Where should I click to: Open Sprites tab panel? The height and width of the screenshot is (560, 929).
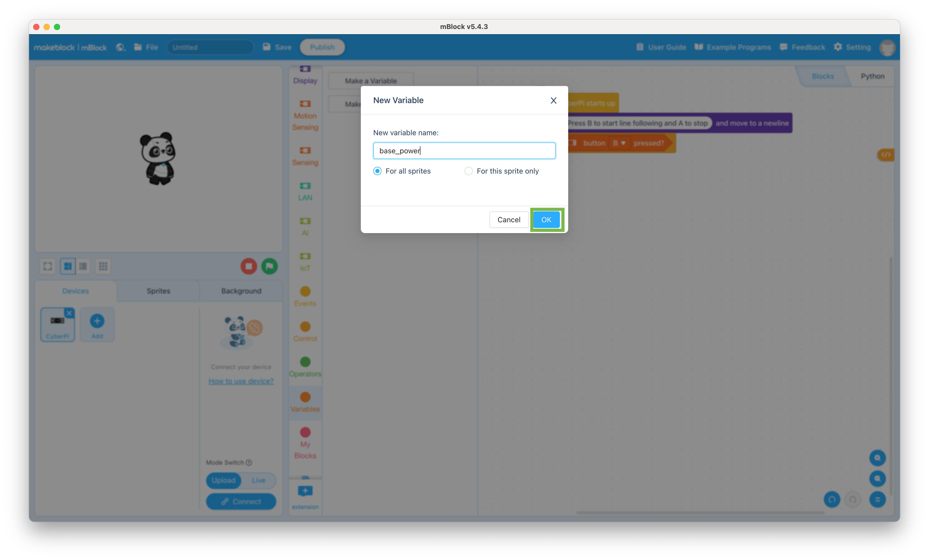pos(158,290)
